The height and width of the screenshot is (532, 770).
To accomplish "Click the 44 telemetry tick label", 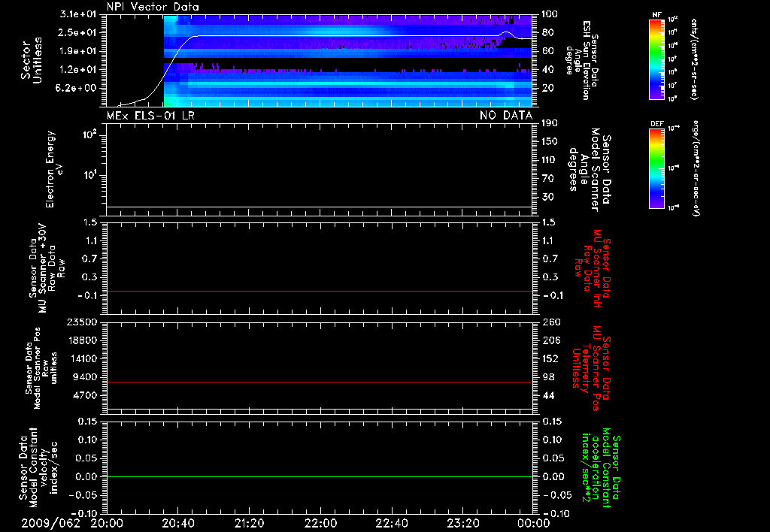I will coord(547,395).
